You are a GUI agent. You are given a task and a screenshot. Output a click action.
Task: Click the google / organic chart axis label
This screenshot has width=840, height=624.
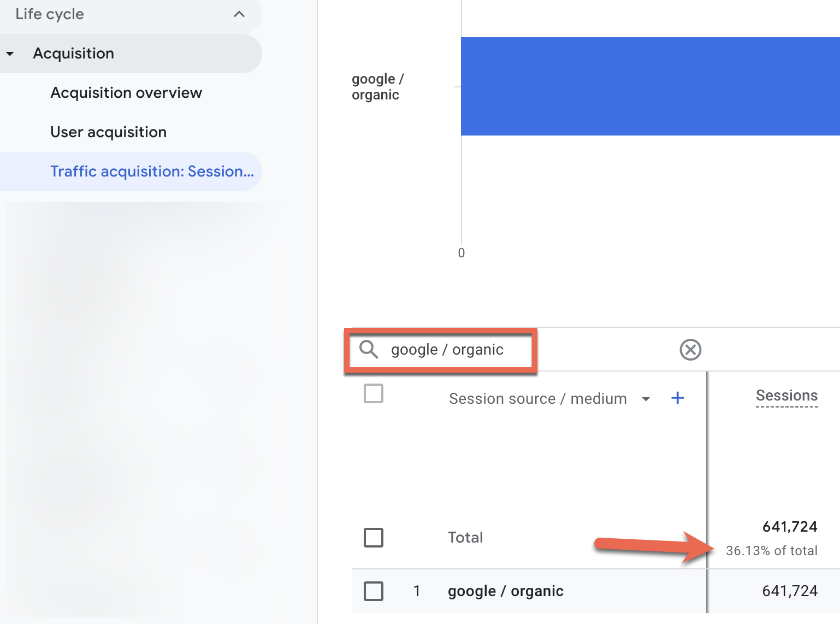tap(377, 87)
